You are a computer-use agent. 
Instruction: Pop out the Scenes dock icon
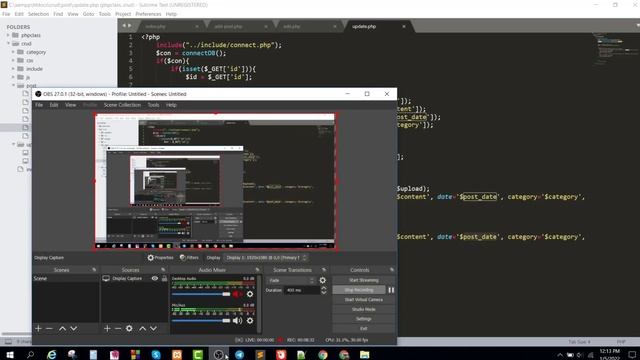click(94, 270)
